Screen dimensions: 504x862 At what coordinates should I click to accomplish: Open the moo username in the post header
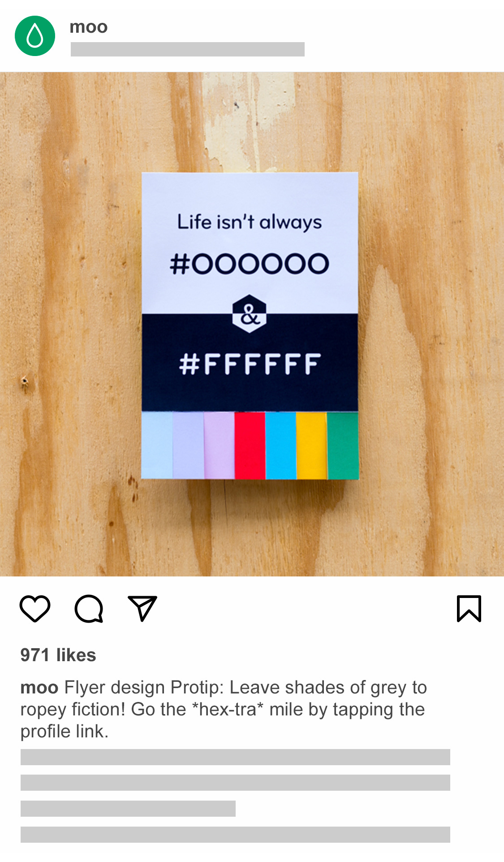pyautogui.click(x=89, y=27)
